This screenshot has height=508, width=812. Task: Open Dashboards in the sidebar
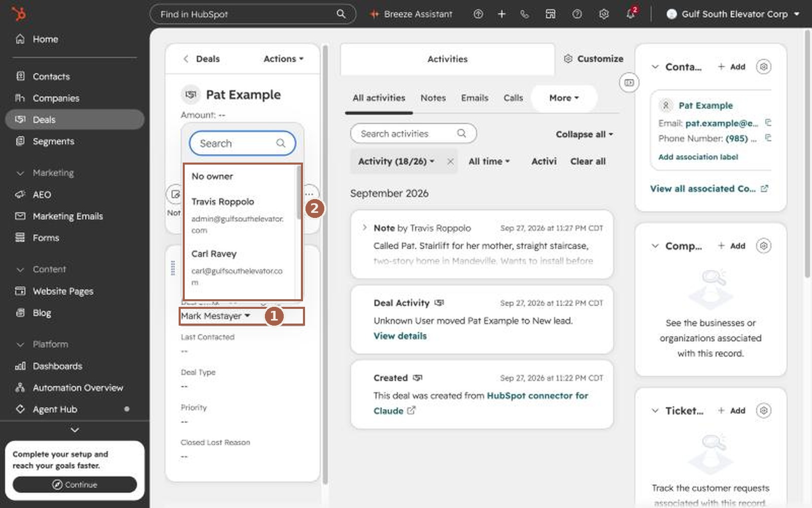(75, 366)
